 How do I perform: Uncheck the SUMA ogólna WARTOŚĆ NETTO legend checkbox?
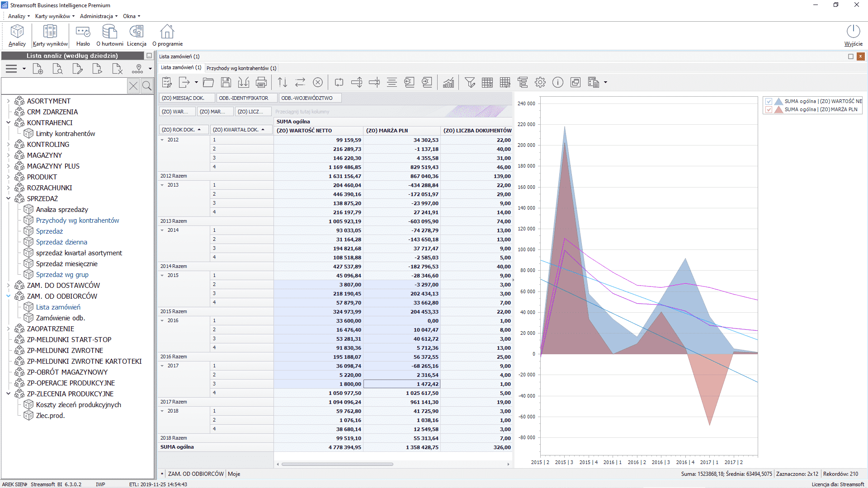pyautogui.click(x=769, y=101)
